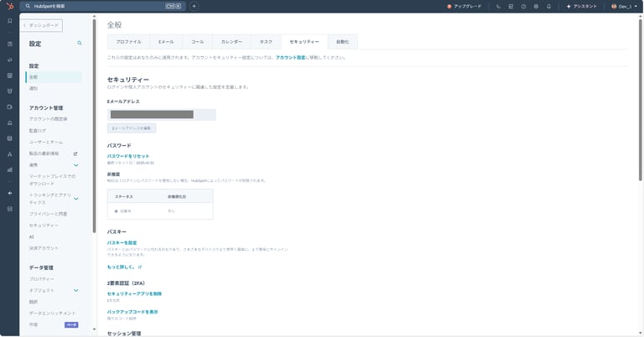
Task: Open the workflows hierarchy icon in left rail
Action: pyautogui.click(x=10, y=154)
